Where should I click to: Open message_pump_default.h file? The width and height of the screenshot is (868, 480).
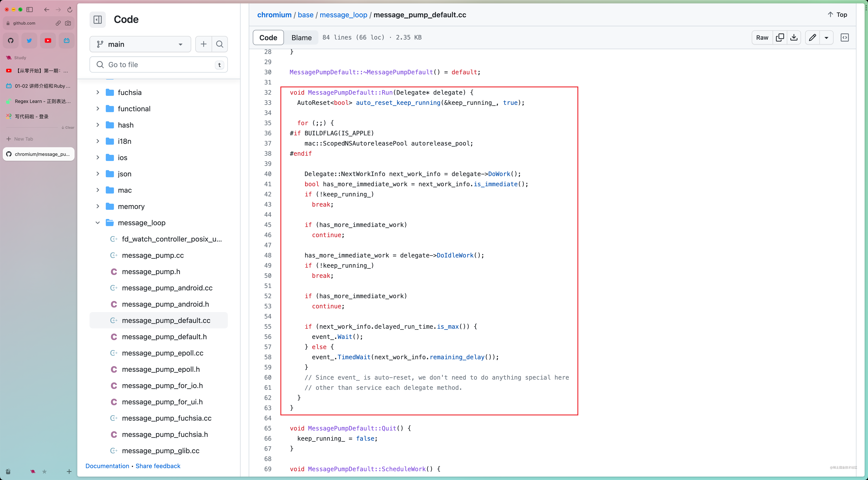[159, 337]
